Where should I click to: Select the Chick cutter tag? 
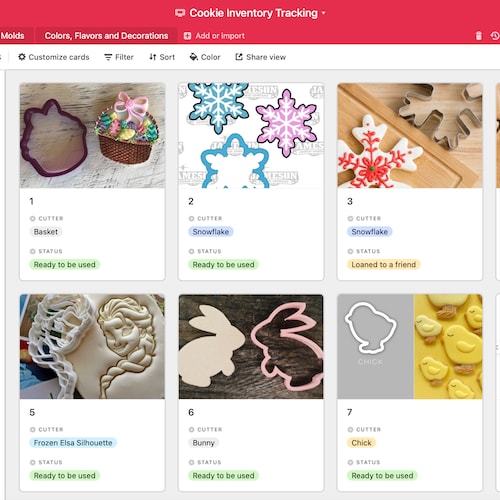click(x=361, y=443)
